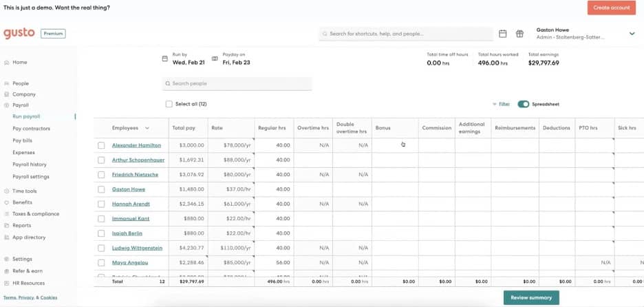This screenshot has height=307, width=644.
Task: Open Hannah Arendt's employee link
Action: tap(131, 204)
